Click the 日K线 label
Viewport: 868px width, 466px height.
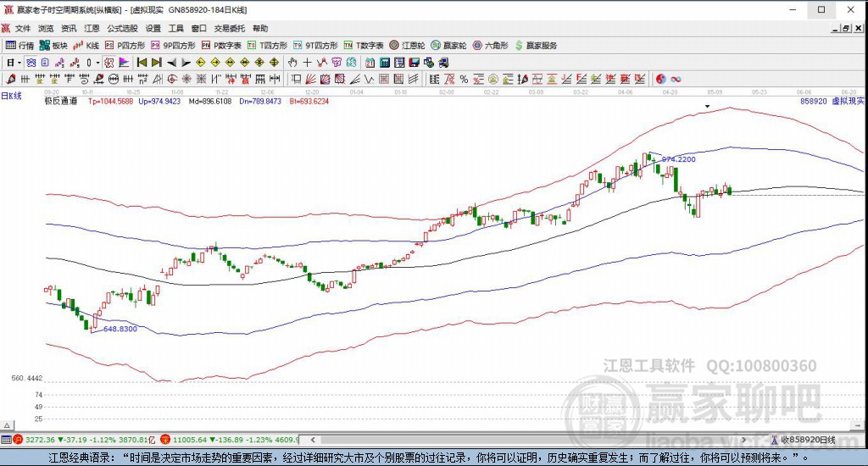tap(11, 97)
